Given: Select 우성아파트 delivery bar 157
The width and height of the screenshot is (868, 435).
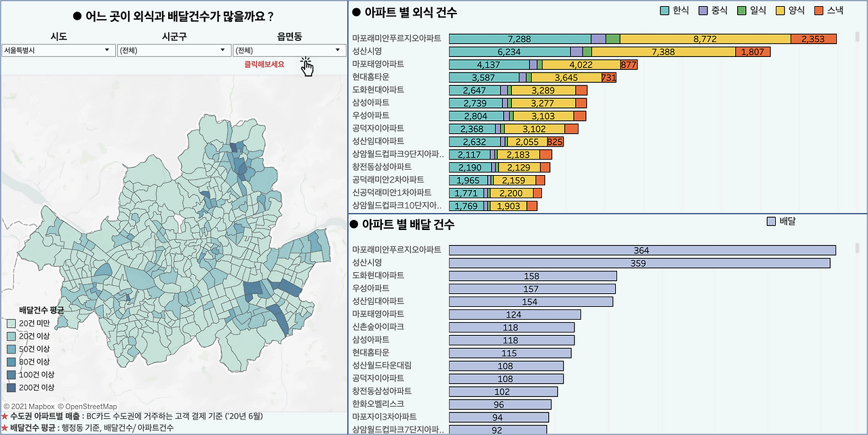Looking at the screenshot, I should coord(533,288).
